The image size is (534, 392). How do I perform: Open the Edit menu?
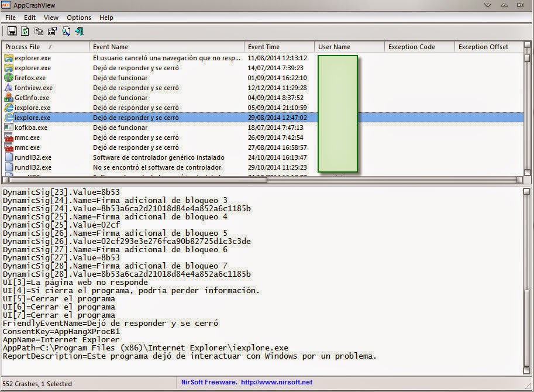30,18
